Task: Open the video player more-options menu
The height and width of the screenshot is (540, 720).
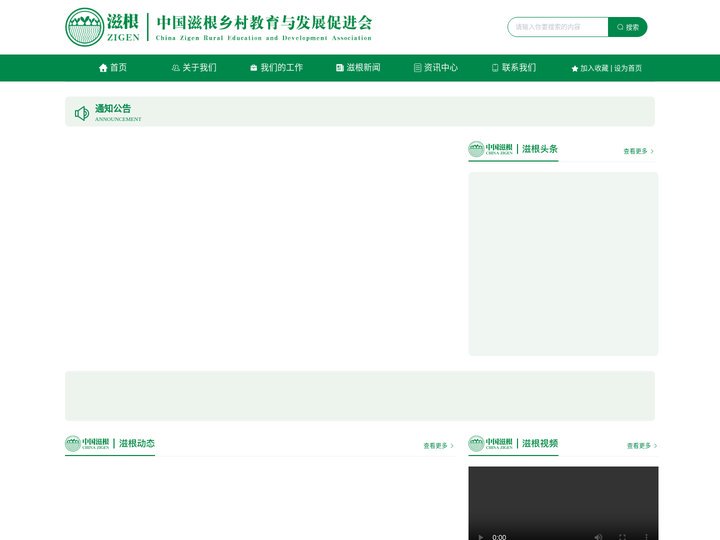Action: [646, 536]
